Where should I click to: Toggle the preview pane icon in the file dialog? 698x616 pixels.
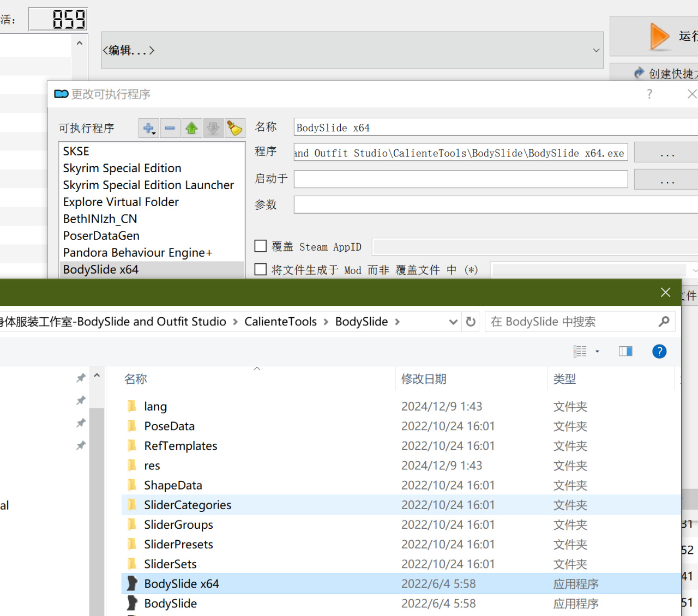tap(625, 352)
